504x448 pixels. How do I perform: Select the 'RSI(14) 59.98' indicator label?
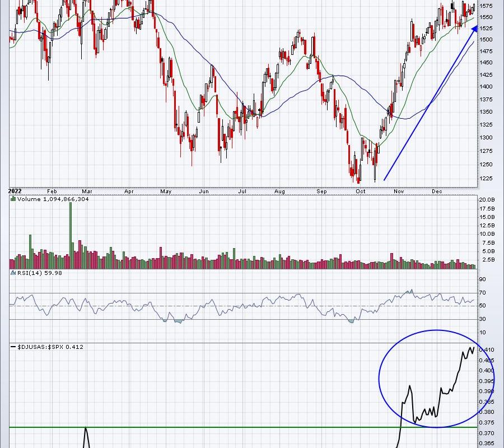(x=40, y=273)
